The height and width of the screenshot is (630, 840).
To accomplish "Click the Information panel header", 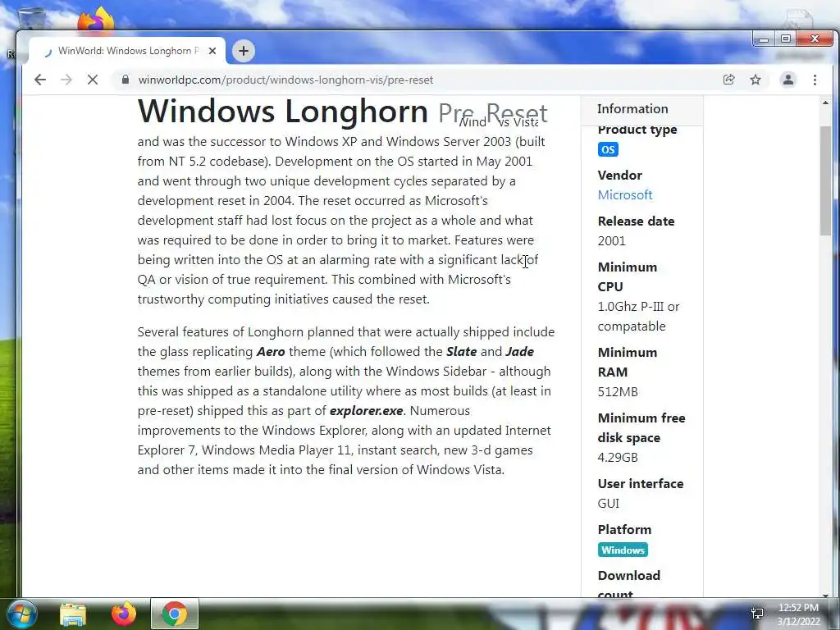I will [x=641, y=109].
